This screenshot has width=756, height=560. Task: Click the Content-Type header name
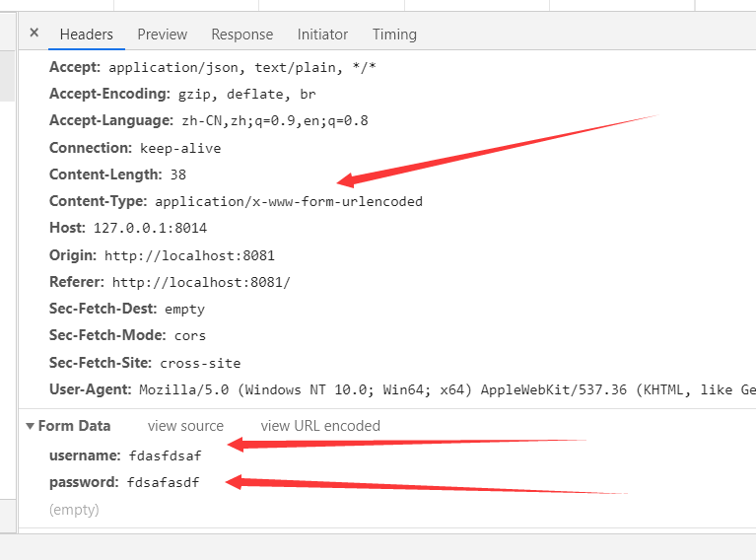click(x=99, y=201)
